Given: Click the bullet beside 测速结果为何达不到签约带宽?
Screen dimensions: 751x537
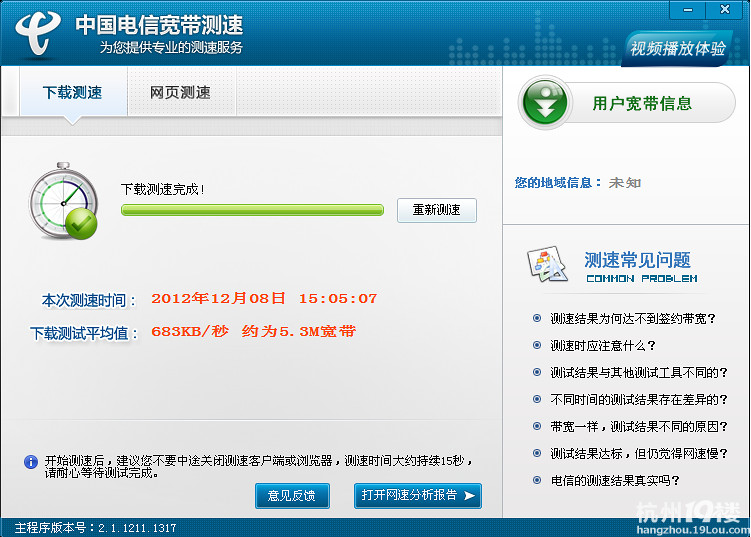Looking at the screenshot, I should (x=537, y=318).
